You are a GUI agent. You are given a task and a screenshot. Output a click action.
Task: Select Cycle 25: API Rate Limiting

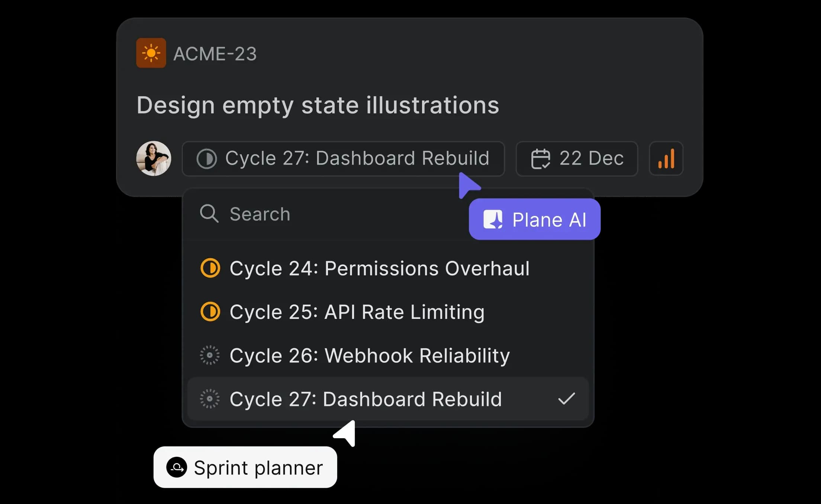pos(357,312)
